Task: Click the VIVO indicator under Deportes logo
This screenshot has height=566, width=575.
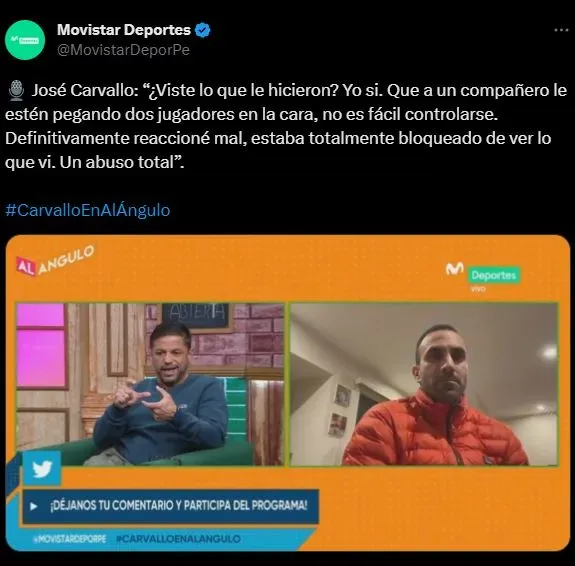Action: point(478,289)
